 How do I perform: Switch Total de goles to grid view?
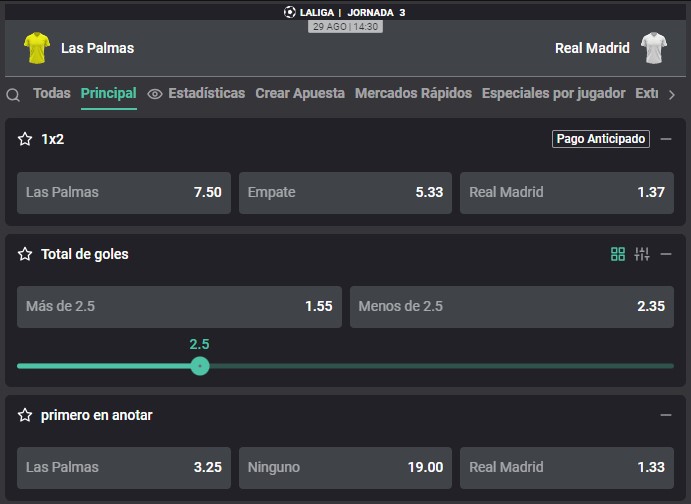pos(618,254)
